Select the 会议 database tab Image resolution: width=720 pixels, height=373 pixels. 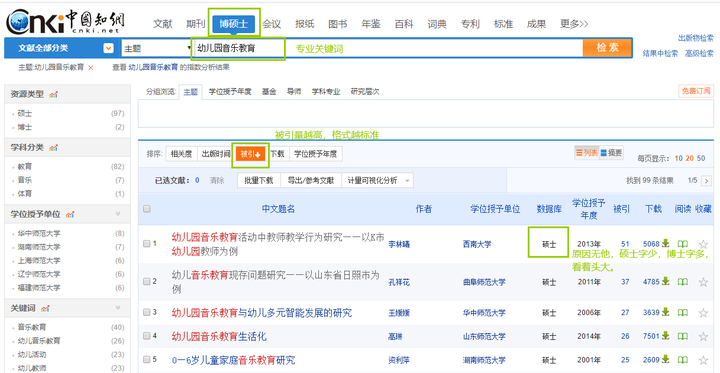point(271,24)
